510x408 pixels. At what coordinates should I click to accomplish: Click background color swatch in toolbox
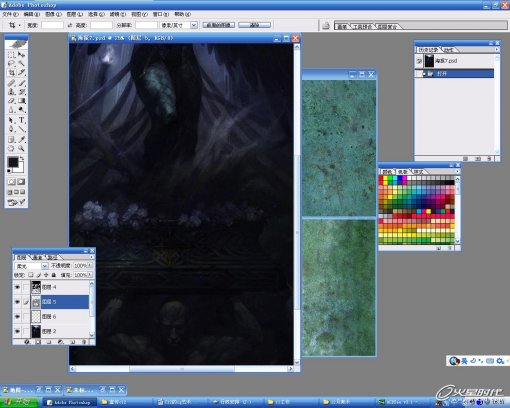tap(21, 168)
